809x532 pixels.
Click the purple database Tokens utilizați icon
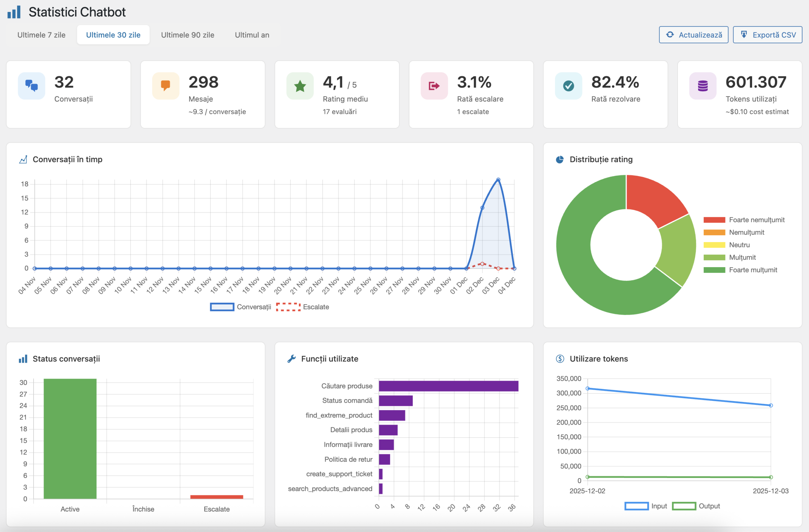coord(703,86)
